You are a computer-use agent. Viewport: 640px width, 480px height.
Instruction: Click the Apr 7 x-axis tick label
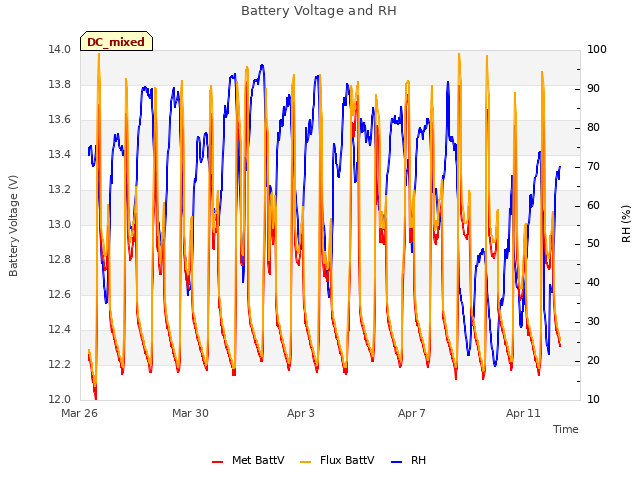click(x=412, y=413)
